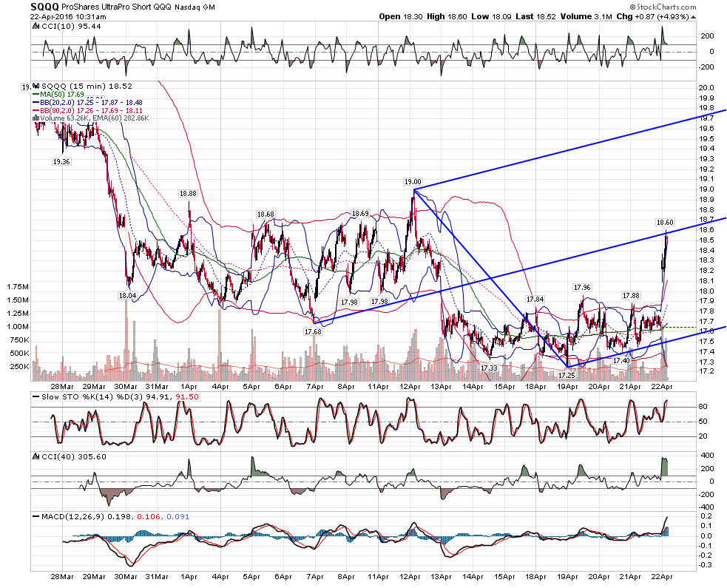
Task: Click the Volume 63.26K, EMA(60) legend entry
Action: point(95,118)
